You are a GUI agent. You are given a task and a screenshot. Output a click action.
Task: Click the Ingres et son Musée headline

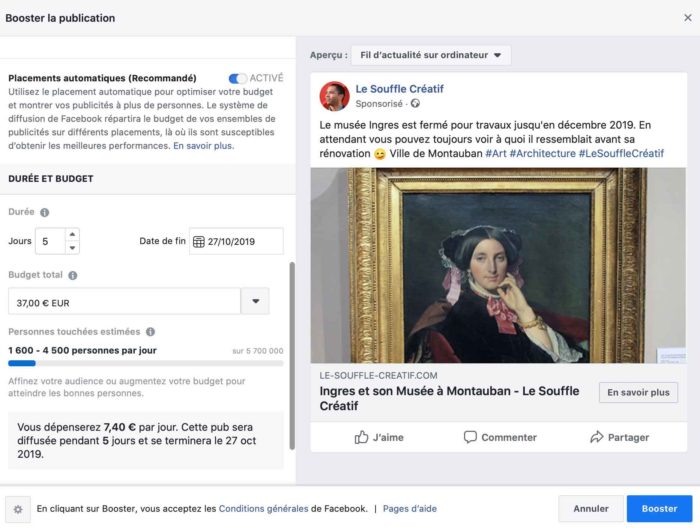point(449,398)
